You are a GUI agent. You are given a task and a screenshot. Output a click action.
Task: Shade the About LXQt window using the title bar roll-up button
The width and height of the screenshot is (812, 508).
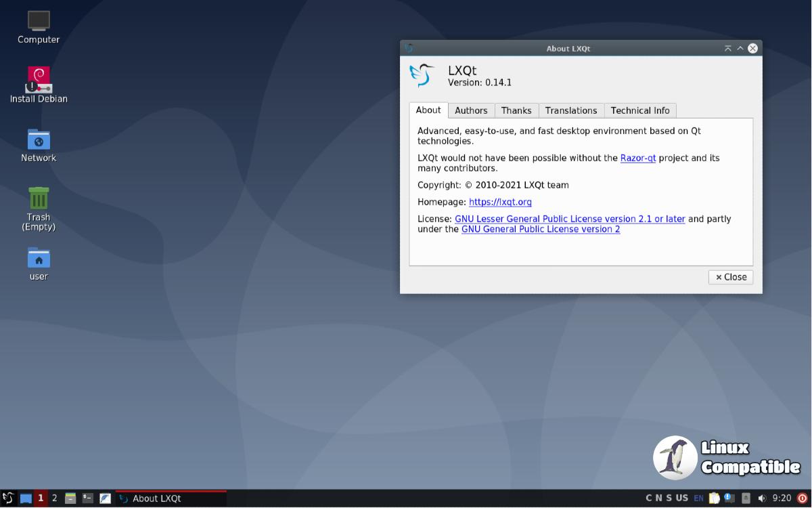(727, 48)
